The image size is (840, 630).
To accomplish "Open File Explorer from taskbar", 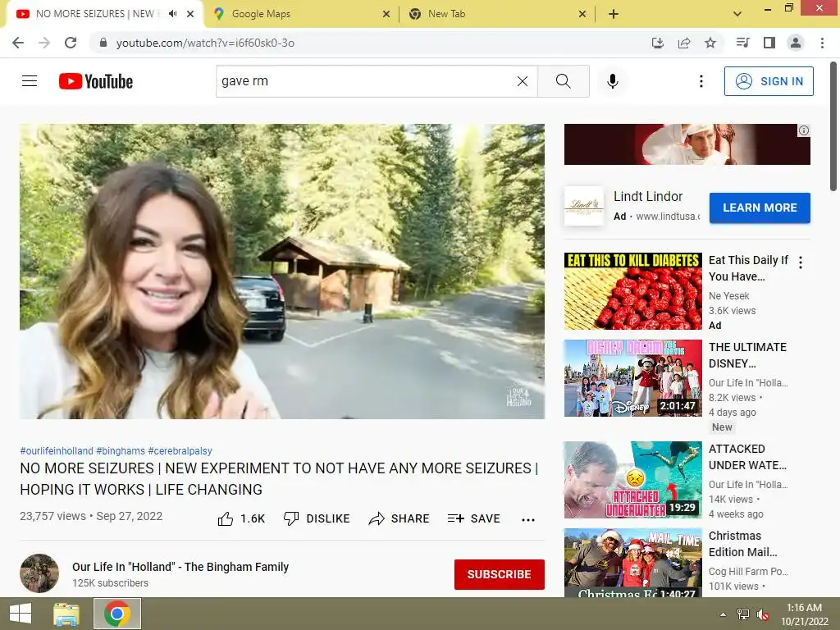I will (66, 614).
